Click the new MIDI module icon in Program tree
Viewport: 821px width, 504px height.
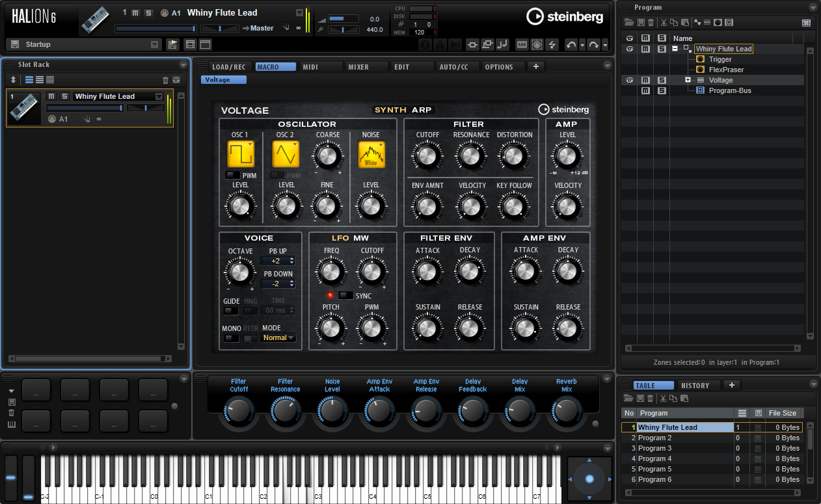coord(718,22)
